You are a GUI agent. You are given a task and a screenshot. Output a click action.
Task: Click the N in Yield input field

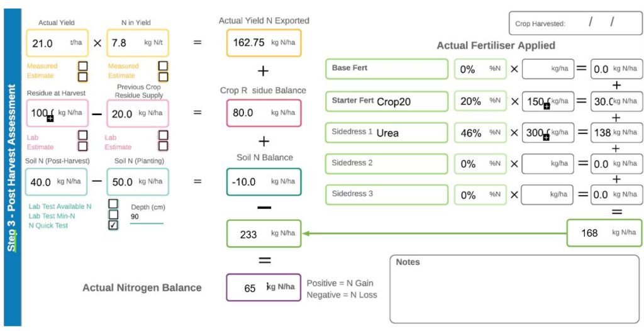click(x=137, y=44)
